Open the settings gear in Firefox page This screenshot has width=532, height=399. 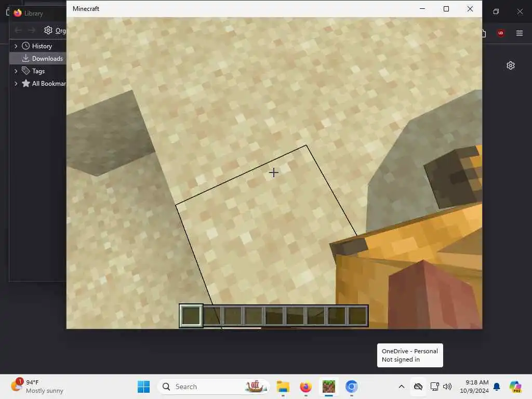coord(511,65)
